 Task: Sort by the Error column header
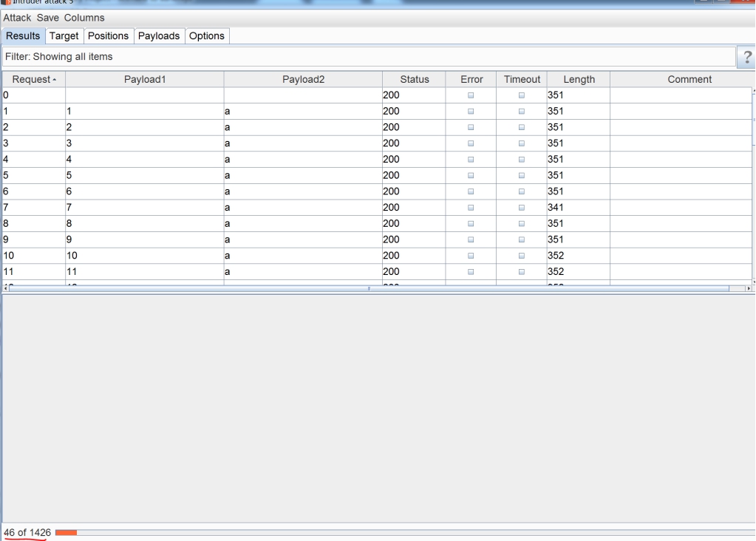tap(471, 79)
